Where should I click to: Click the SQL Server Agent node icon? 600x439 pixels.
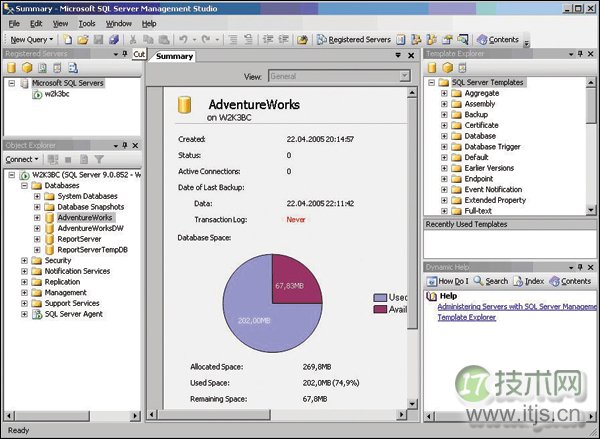(37, 314)
